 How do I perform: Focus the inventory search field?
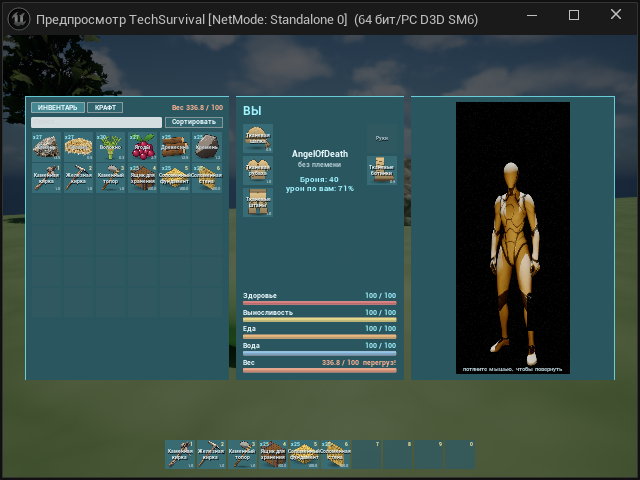pyautogui.click(x=96, y=122)
